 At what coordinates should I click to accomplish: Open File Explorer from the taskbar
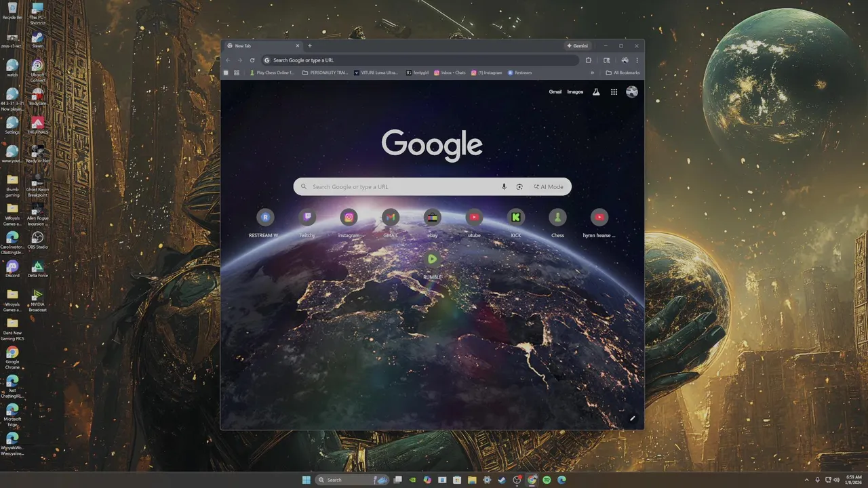pyautogui.click(x=472, y=480)
